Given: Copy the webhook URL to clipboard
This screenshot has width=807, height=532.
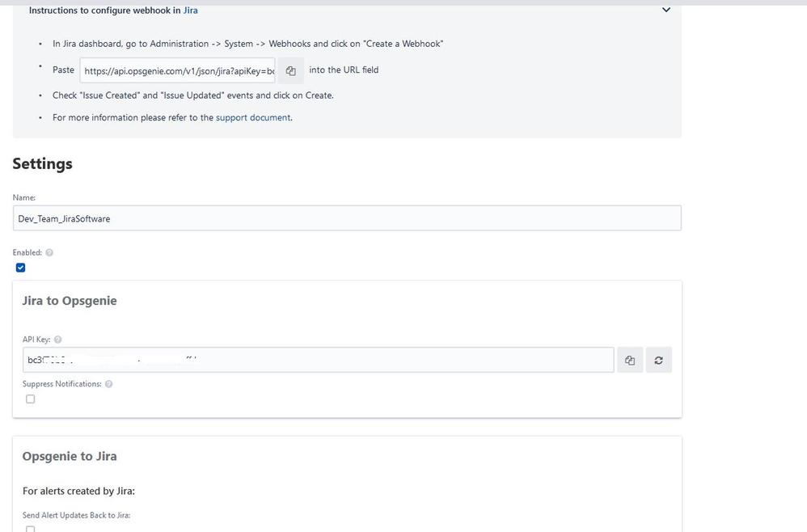Looking at the screenshot, I should pos(291,70).
